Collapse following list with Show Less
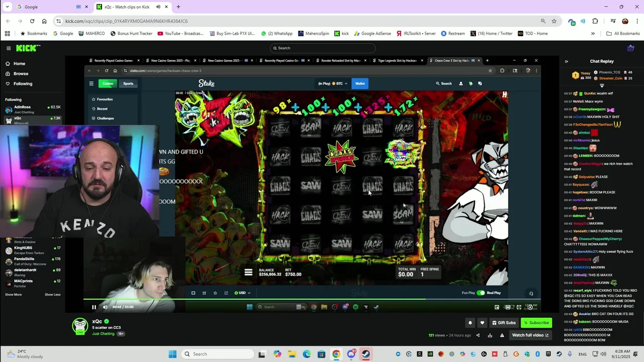 [x=52, y=295]
